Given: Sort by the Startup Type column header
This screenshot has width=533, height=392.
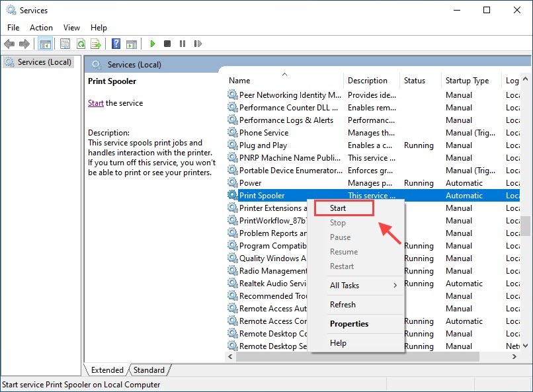Looking at the screenshot, I should click(467, 81).
